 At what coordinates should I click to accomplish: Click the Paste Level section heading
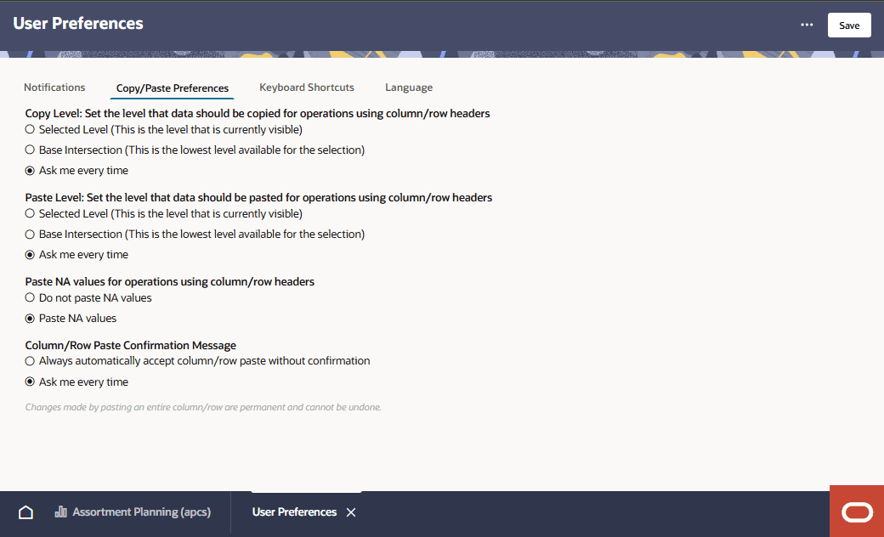258,197
